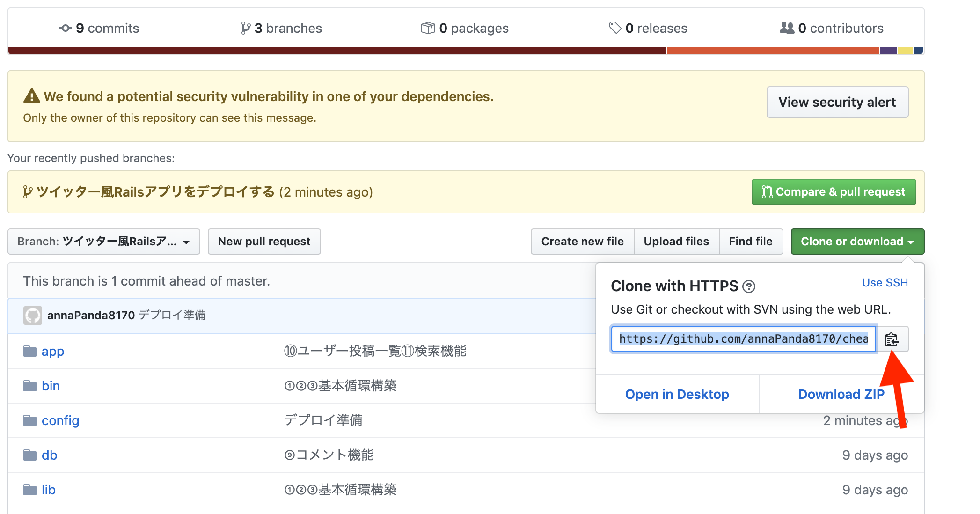Click the config folder icon
This screenshot has width=980, height=514.
tap(30, 420)
